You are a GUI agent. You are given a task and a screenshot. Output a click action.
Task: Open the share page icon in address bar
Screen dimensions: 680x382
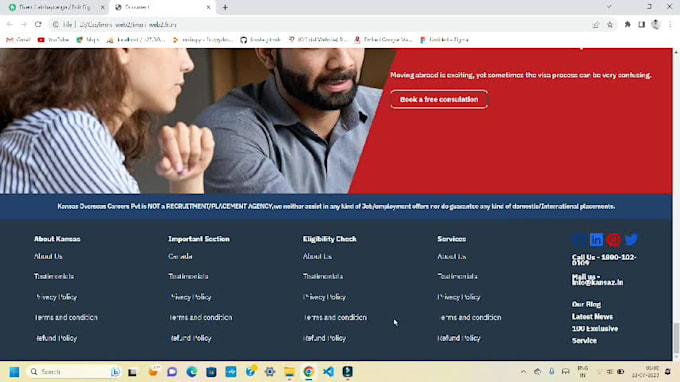tap(596, 25)
